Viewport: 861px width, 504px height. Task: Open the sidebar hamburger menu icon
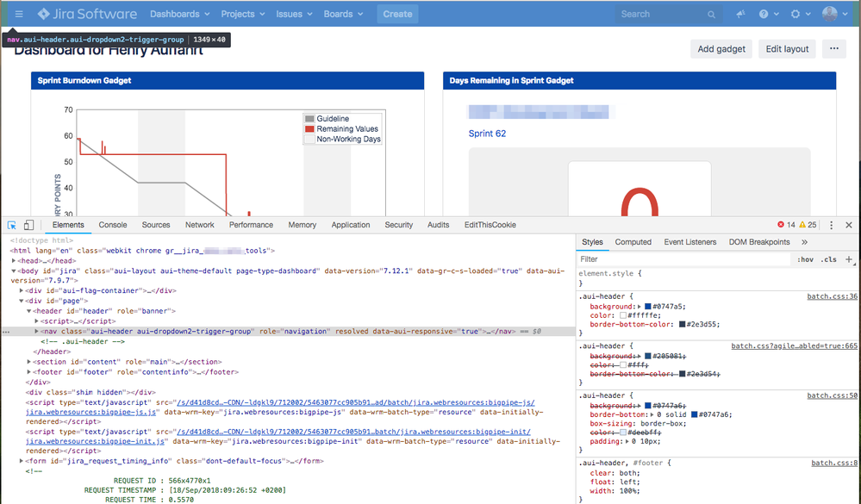coord(18,13)
